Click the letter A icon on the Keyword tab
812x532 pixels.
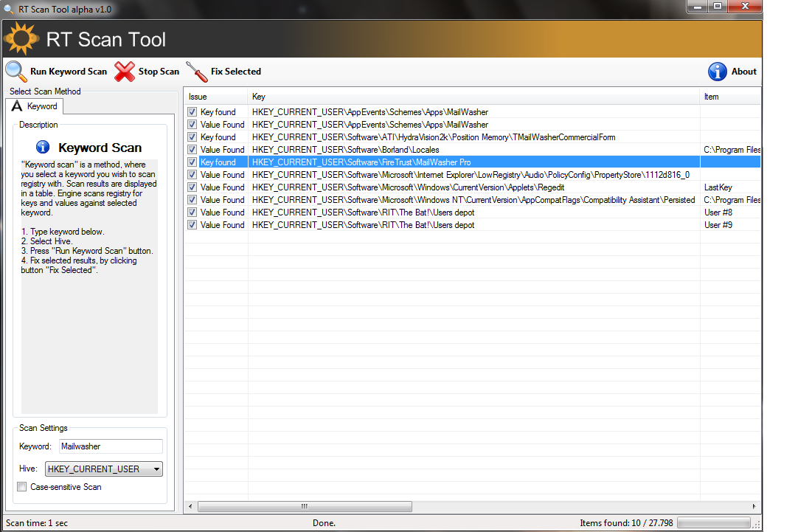(x=17, y=106)
